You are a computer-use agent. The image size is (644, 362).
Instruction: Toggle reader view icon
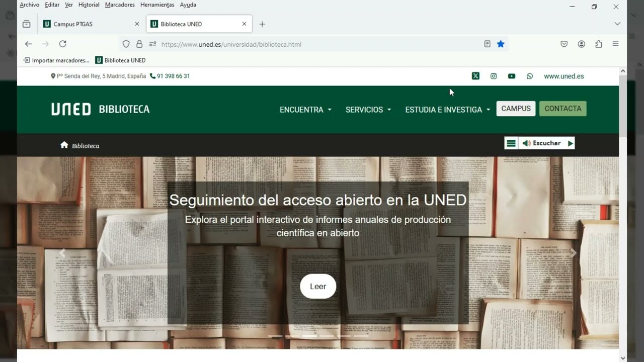pyautogui.click(x=487, y=44)
